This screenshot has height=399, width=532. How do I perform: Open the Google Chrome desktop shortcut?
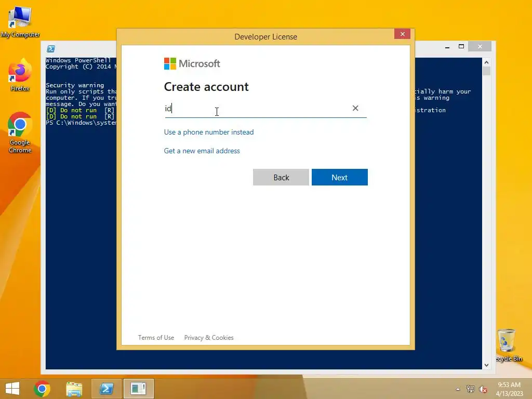click(20, 132)
